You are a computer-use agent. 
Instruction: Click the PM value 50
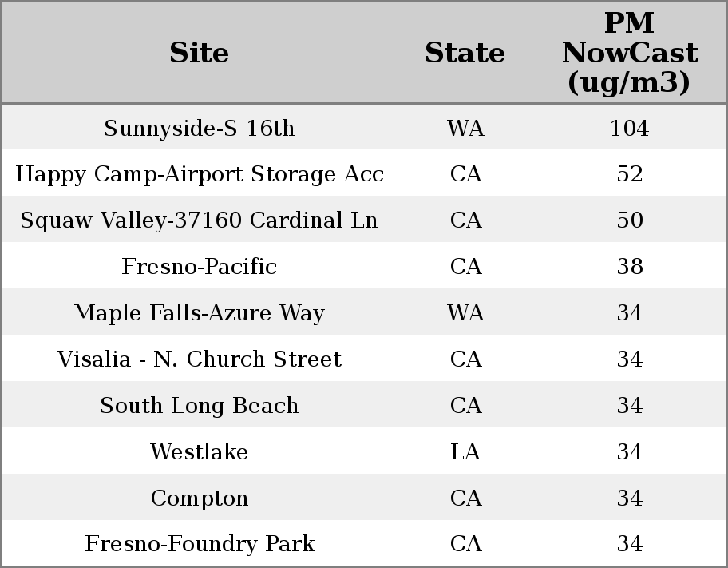point(629,220)
